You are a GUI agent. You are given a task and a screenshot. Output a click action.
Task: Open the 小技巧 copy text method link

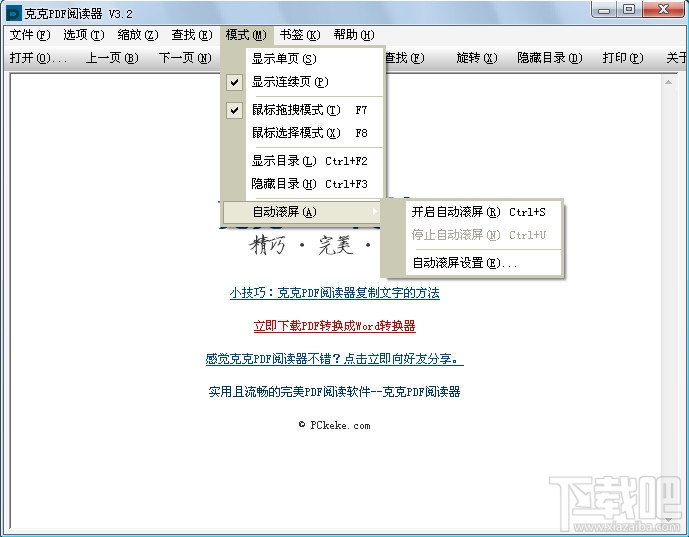pos(334,293)
